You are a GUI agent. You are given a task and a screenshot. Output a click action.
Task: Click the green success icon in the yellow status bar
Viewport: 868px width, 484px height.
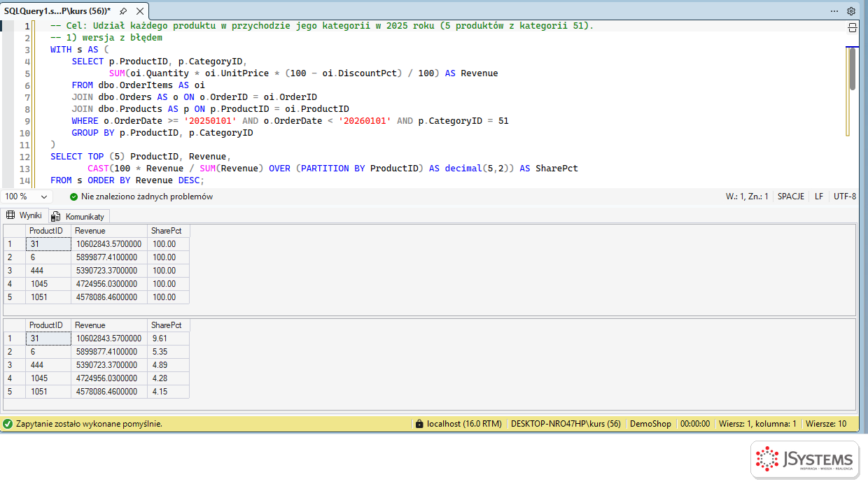[x=8, y=424]
